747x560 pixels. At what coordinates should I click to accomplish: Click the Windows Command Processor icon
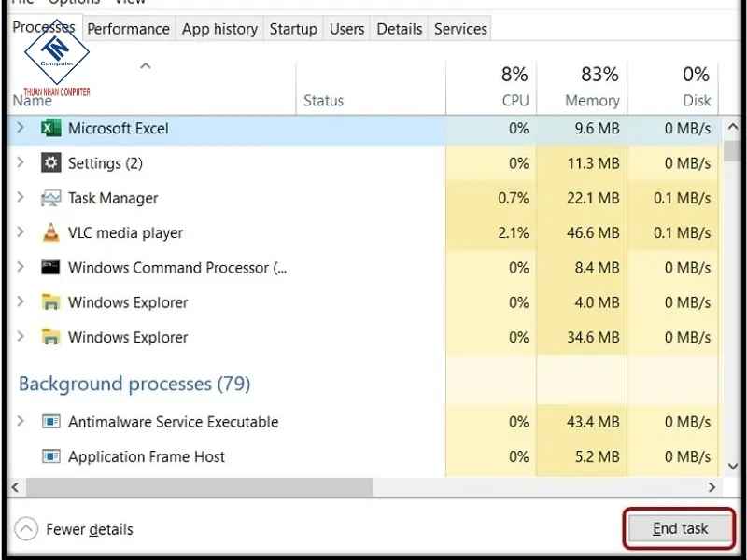[50, 268]
